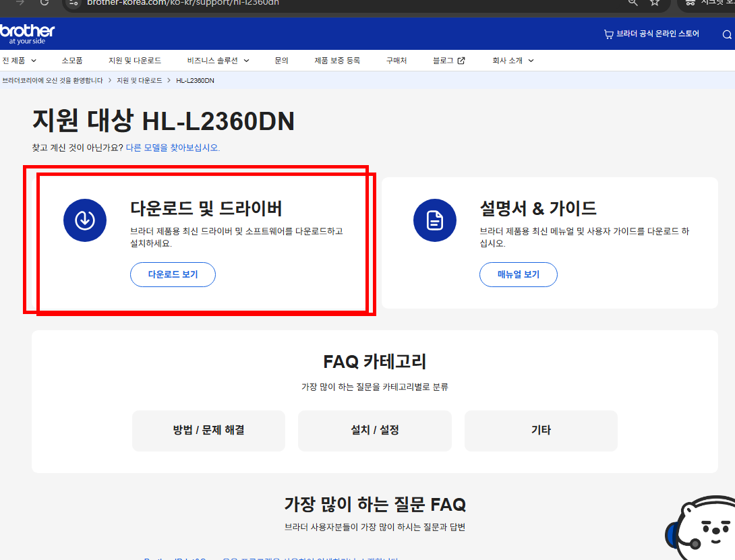Click the external link icon beside 블로그

(x=461, y=61)
